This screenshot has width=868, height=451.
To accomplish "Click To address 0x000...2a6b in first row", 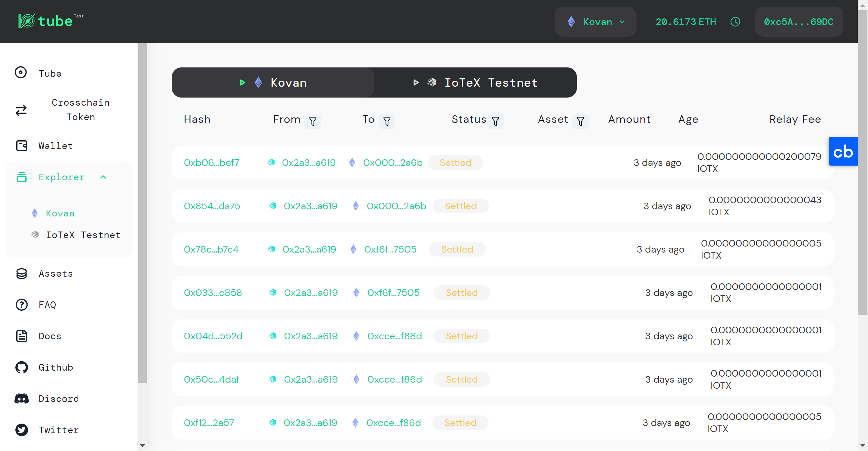I will [x=393, y=163].
